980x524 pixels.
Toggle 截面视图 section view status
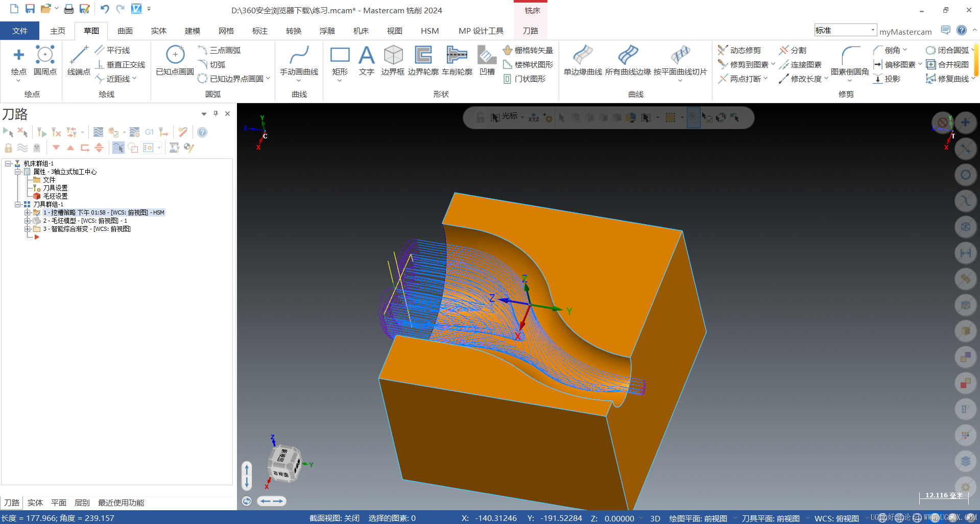334,518
